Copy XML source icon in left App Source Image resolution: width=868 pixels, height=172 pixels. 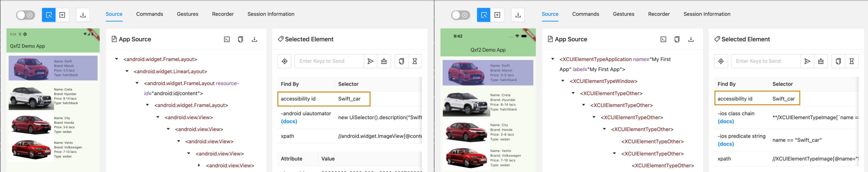[x=240, y=39]
